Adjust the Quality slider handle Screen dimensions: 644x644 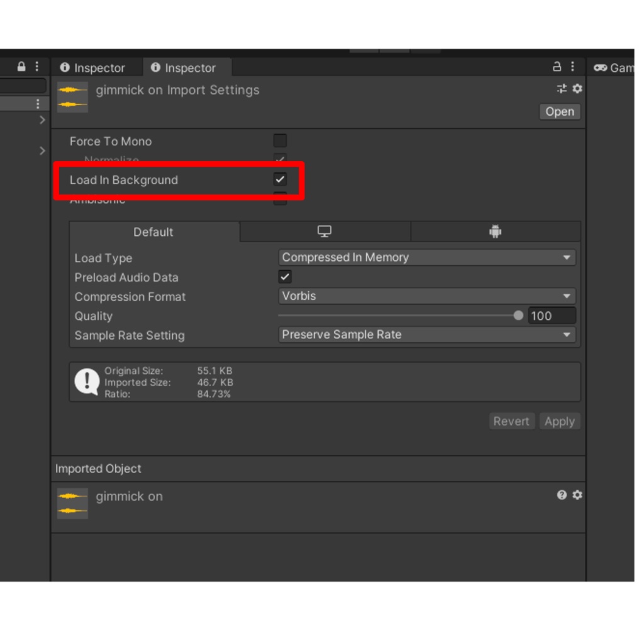click(x=518, y=316)
